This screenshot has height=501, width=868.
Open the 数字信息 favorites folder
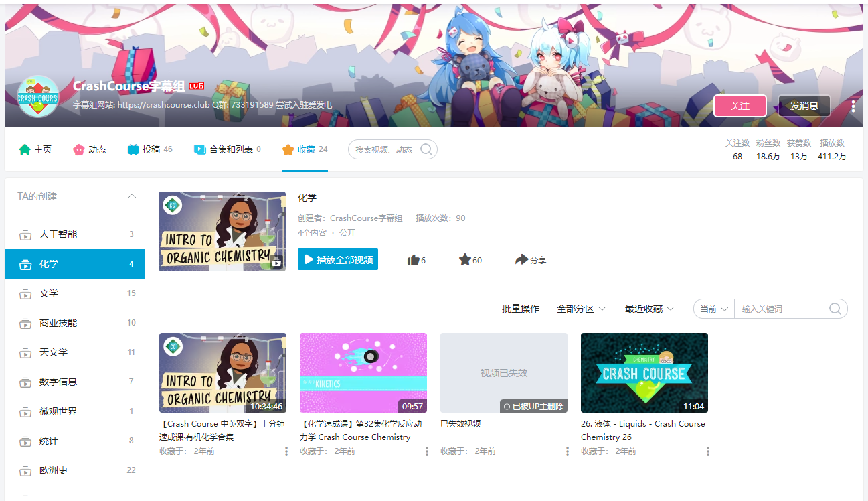pos(74,382)
